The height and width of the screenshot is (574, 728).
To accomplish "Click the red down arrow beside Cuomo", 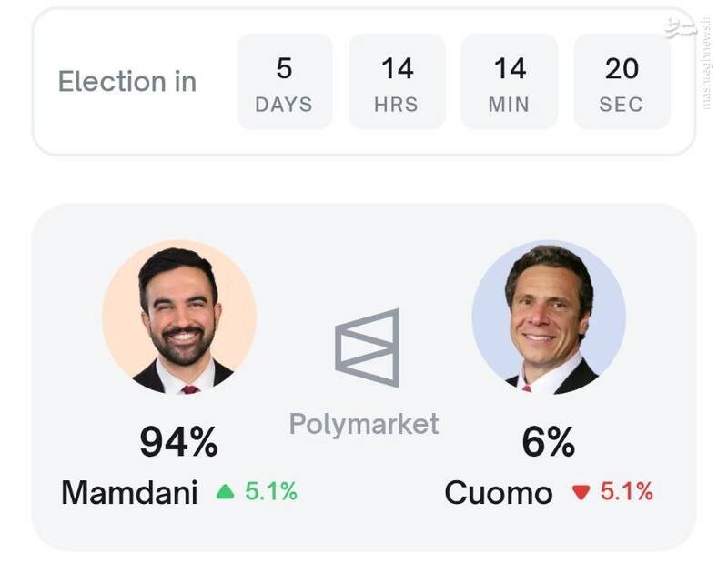I will pyautogui.click(x=581, y=493).
